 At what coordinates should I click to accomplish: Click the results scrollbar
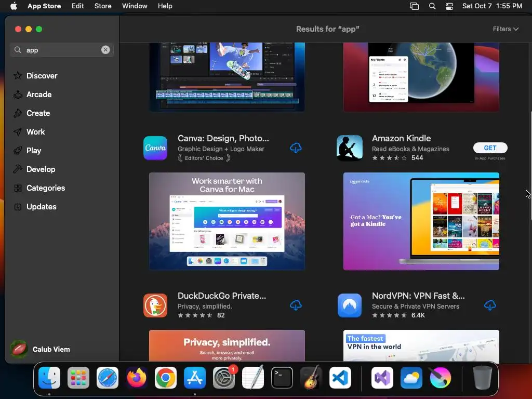pyautogui.click(x=530, y=166)
